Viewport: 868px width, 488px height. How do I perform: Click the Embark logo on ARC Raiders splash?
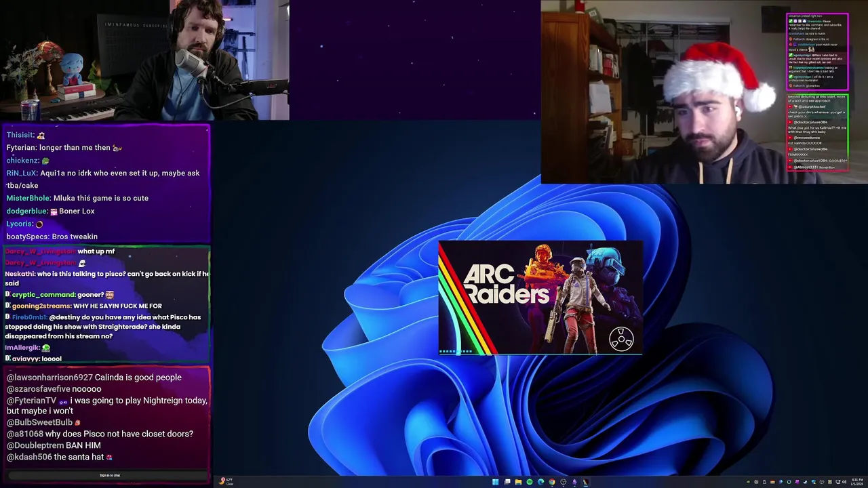tap(621, 339)
